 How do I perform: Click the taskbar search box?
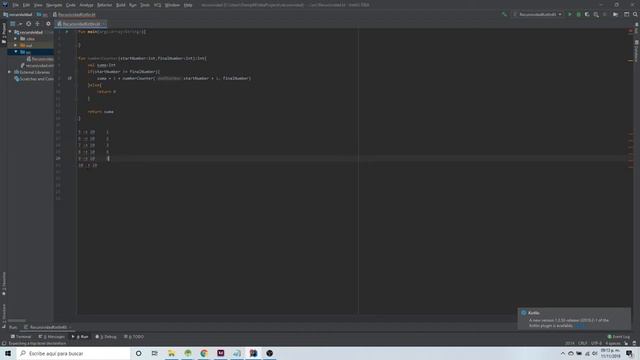pyautogui.click(x=73, y=353)
